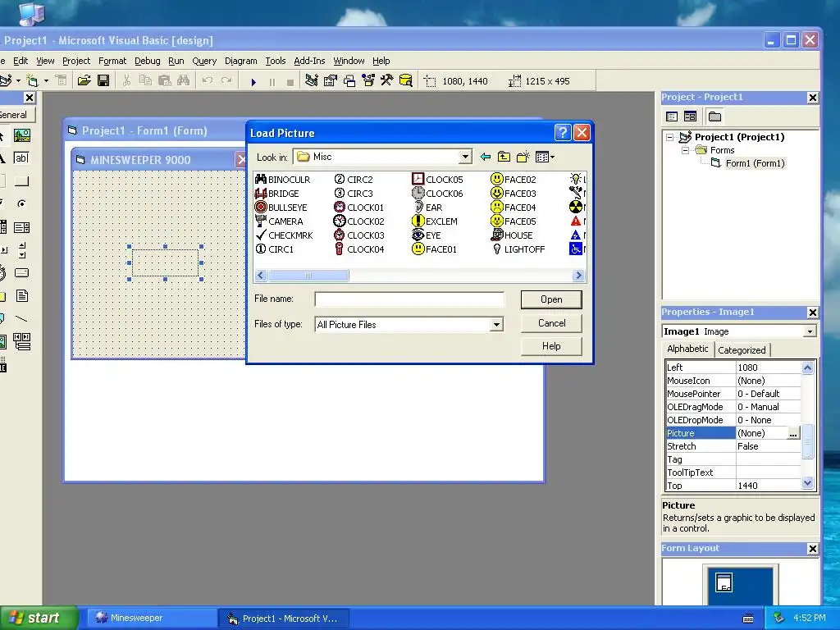Viewport: 840px width, 630px height.
Task: Toggle Folders in the Project panel
Action: (x=714, y=116)
